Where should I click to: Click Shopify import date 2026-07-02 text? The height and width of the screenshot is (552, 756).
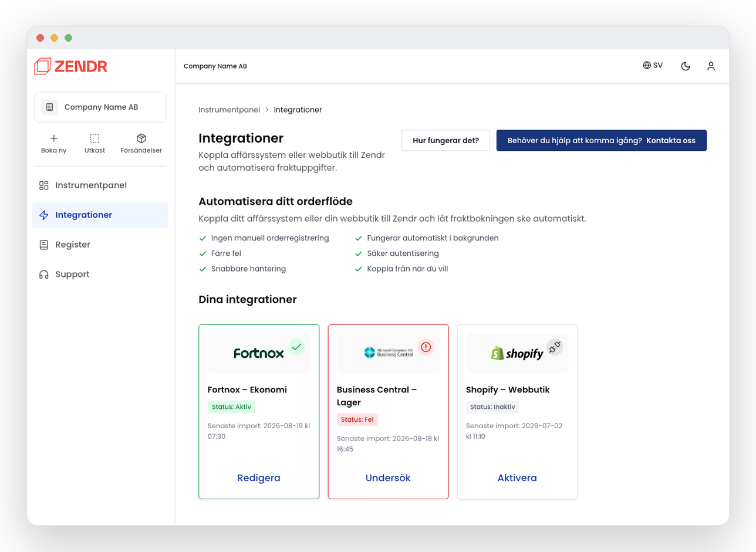(514, 431)
